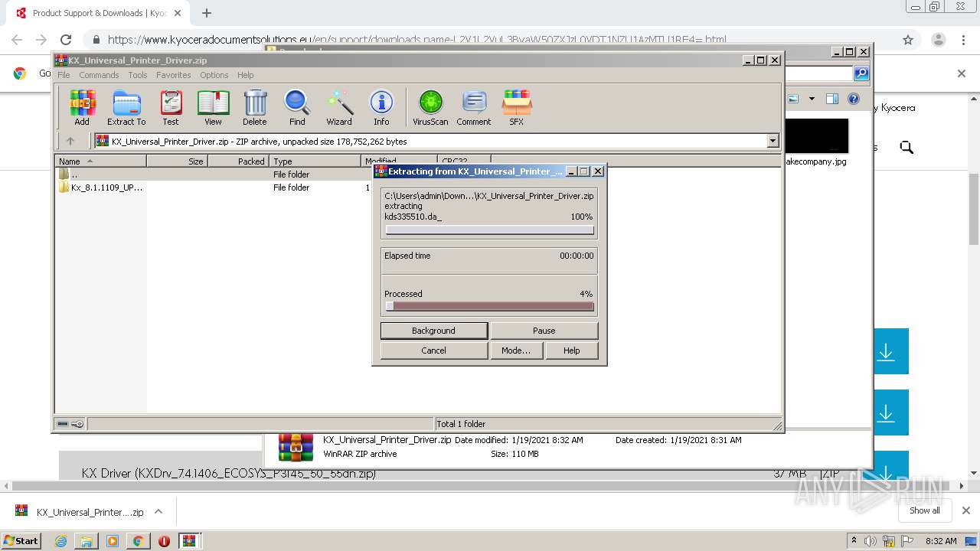Sort by the Type column header

coord(315,161)
